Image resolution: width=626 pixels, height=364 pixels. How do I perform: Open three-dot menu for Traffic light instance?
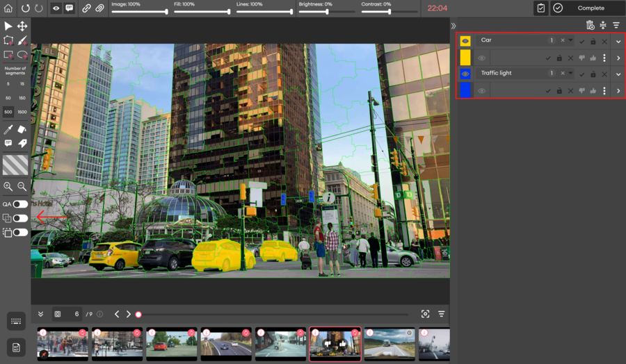coord(604,91)
